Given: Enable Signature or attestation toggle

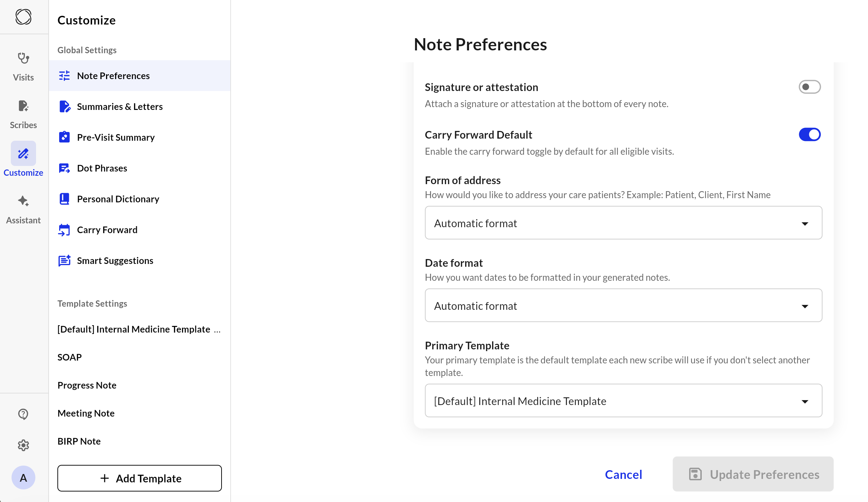Looking at the screenshot, I should 809,87.
